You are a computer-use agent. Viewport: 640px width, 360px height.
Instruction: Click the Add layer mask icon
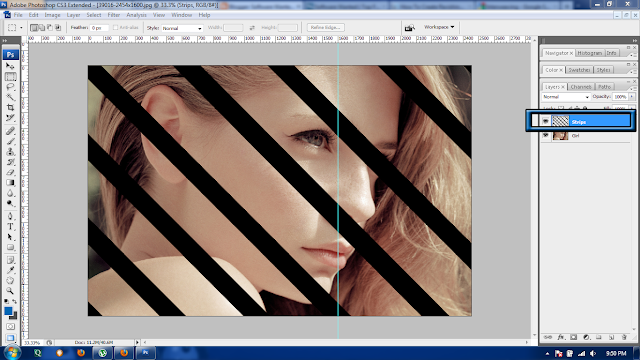[573, 337]
